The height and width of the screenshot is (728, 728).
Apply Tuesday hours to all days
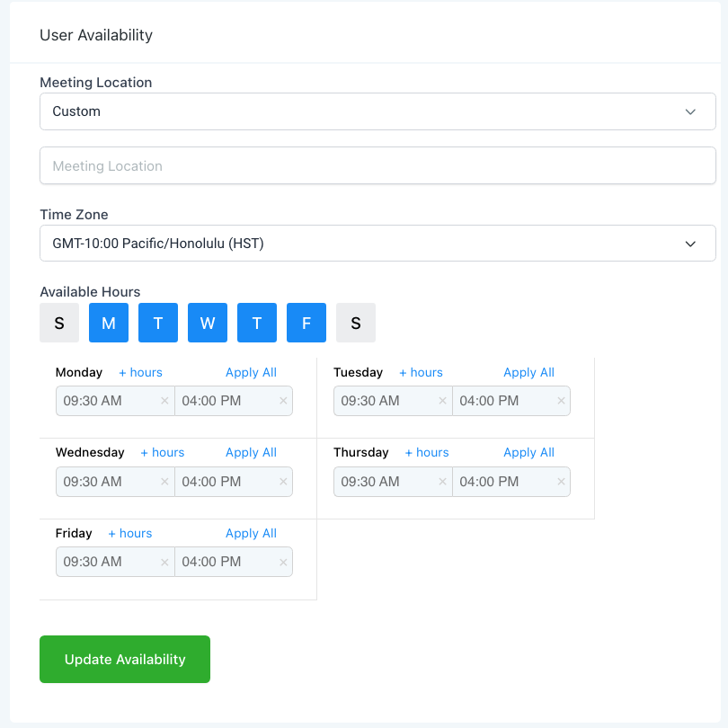pos(528,372)
